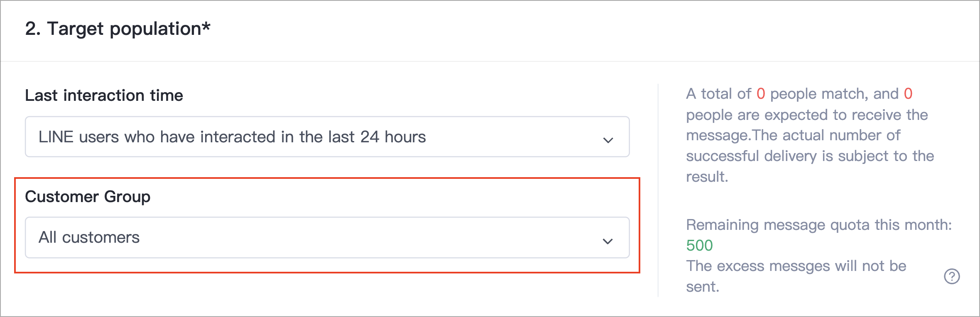Click the word 'result.' in summary

point(707,177)
